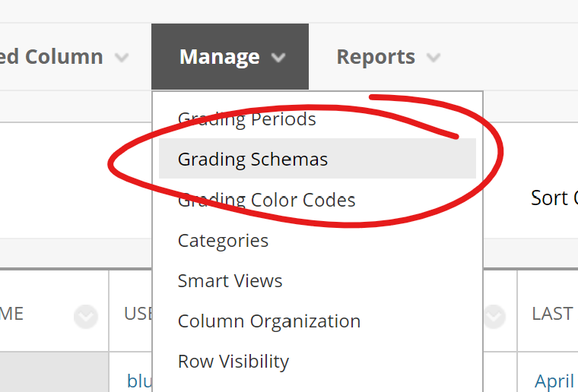Image resolution: width=578 pixels, height=392 pixels.
Task: Click the Sort Columns control
Action: [554, 198]
